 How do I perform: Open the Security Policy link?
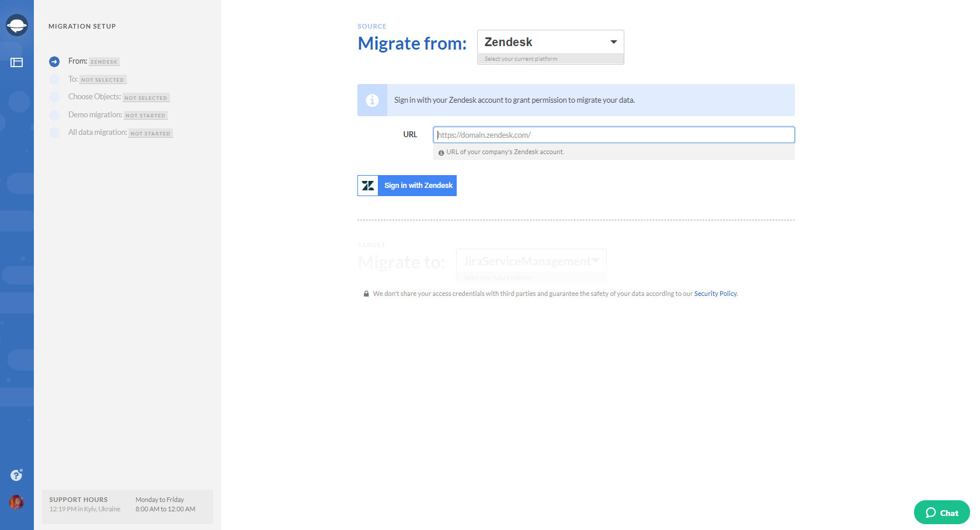[x=715, y=294]
